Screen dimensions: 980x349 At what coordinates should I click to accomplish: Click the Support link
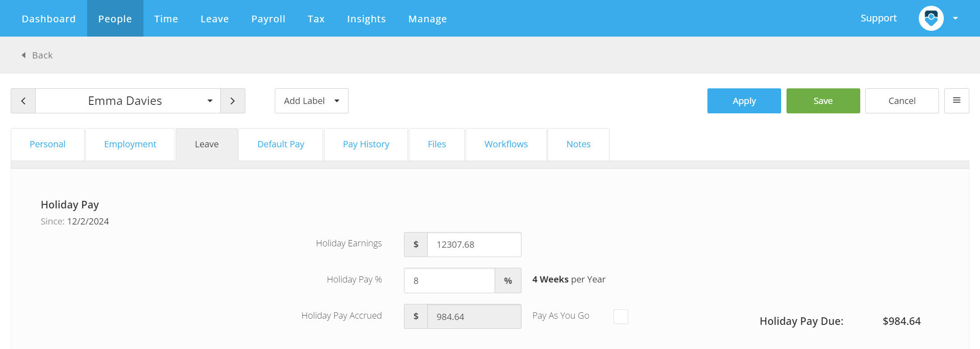click(x=879, y=18)
